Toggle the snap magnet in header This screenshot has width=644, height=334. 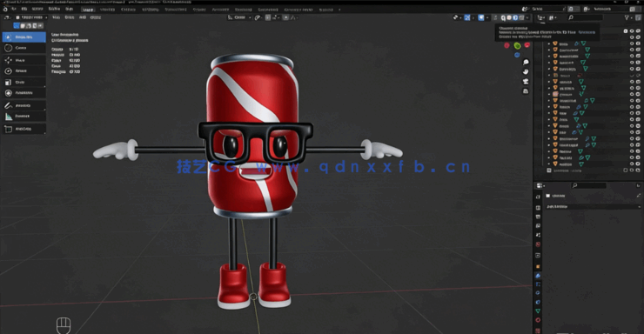click(x=268, y=17)
